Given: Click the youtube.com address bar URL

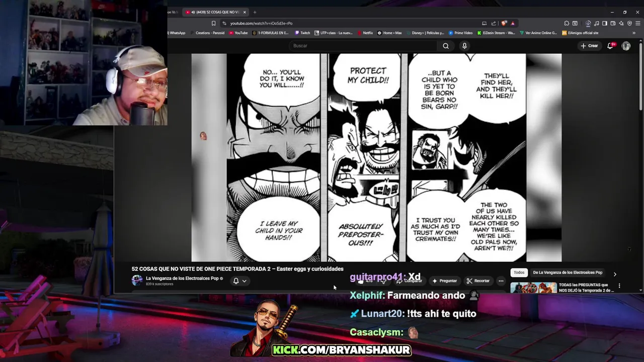Looking at the screenshot, I should [x=261, y=23].
